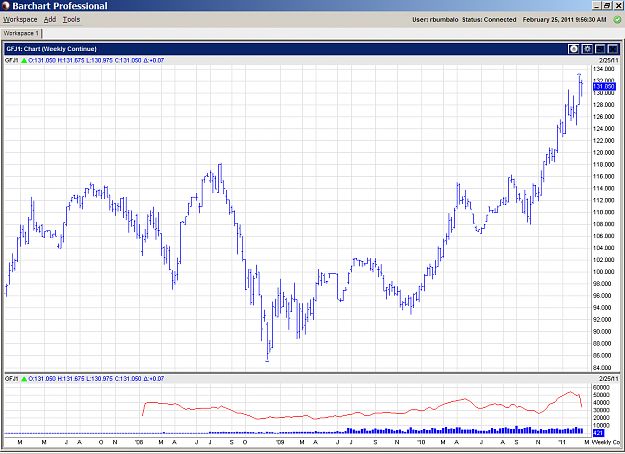Click the red open interest line
Image resolution: width=625 pixels, height=454 pixels.
361,413
